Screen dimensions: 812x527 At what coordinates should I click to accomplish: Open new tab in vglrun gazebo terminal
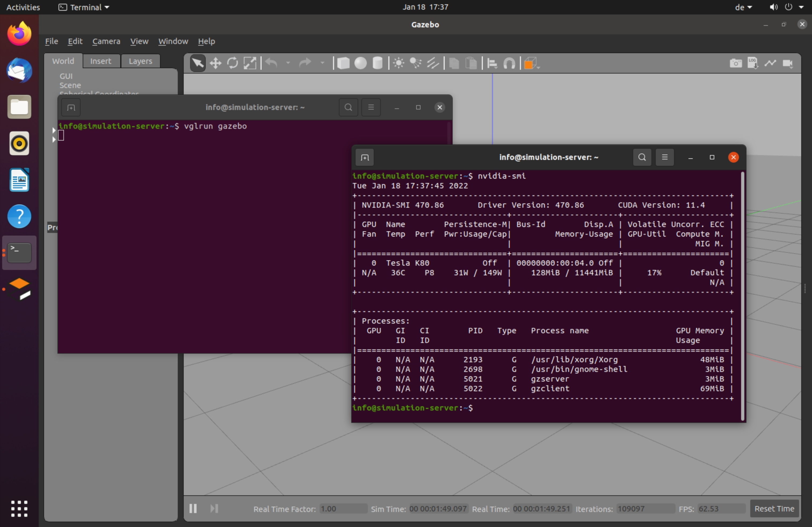71,108
